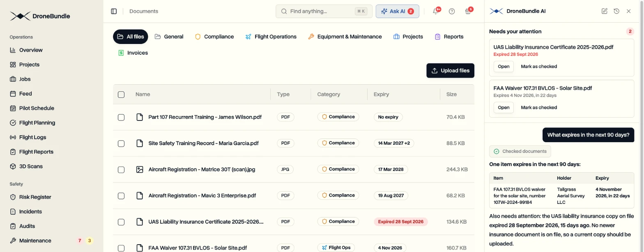Mark UAS Liability Insurance Certificate as checked
The width and height of the screenshot is (644, 252).
539,67
